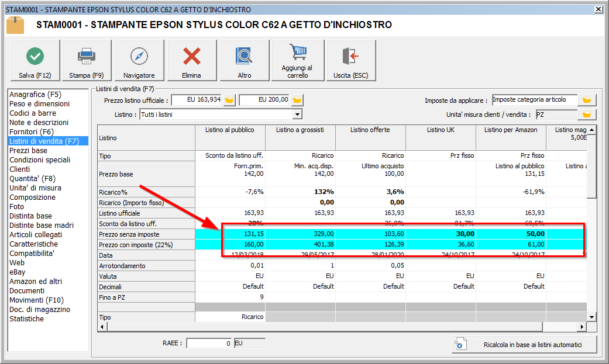Image resolution: width=609 pixels, height=364 pixels.
Task: Click the first Prezzo listino ufficiale field
Action: click(x=197, y=100)
